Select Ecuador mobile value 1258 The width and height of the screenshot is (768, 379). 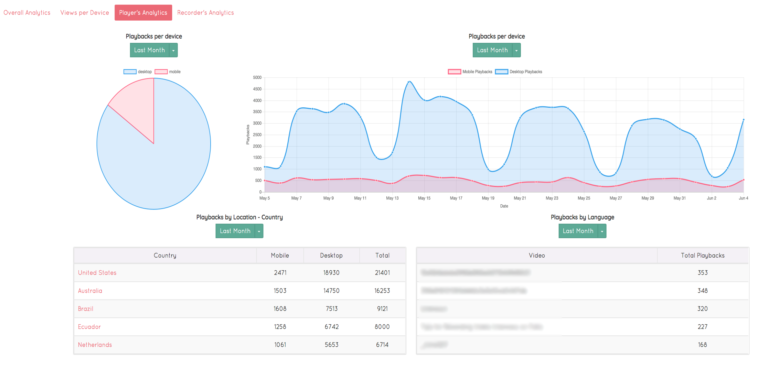tap(280, 327)
